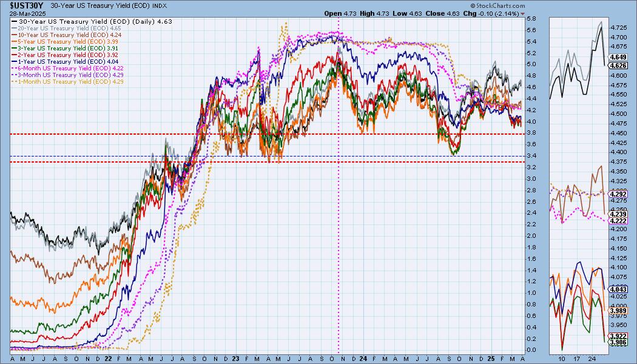637x364 pixels.
Task: Click the 4.239 value tag in right panel
Action: point(619,214)
